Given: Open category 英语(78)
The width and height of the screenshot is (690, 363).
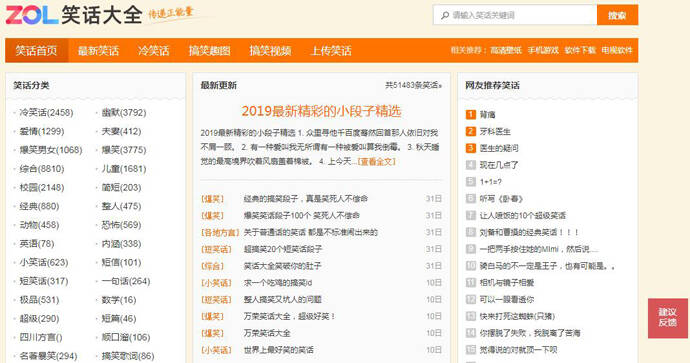Looking at the screenshot, I should (x=37, y=244).
